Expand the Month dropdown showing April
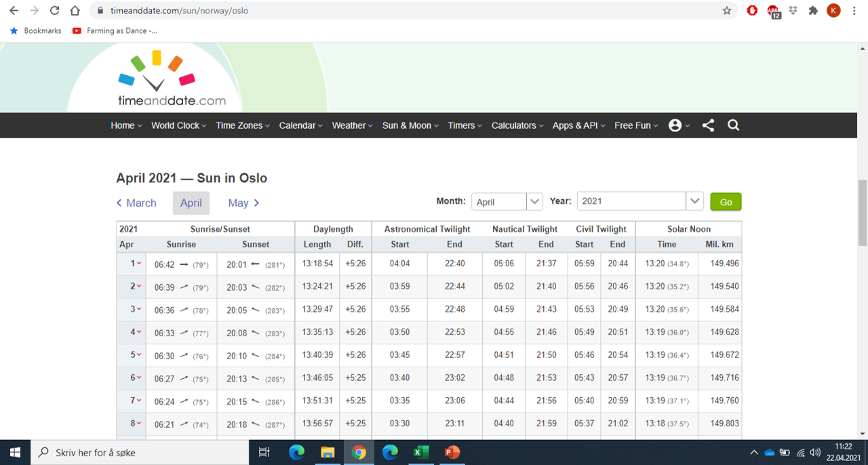The width and height of the screenshot is (868, 465). coord(507,202)
